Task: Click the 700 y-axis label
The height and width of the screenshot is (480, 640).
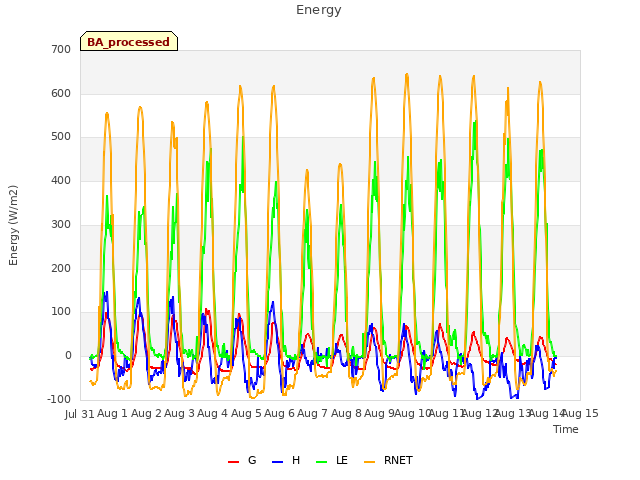Action: pyautogui.click(x=61, y=49)
